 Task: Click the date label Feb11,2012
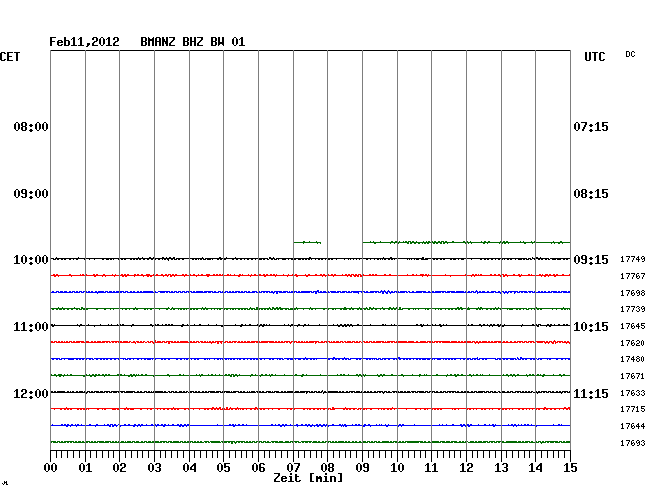[84, 42]
